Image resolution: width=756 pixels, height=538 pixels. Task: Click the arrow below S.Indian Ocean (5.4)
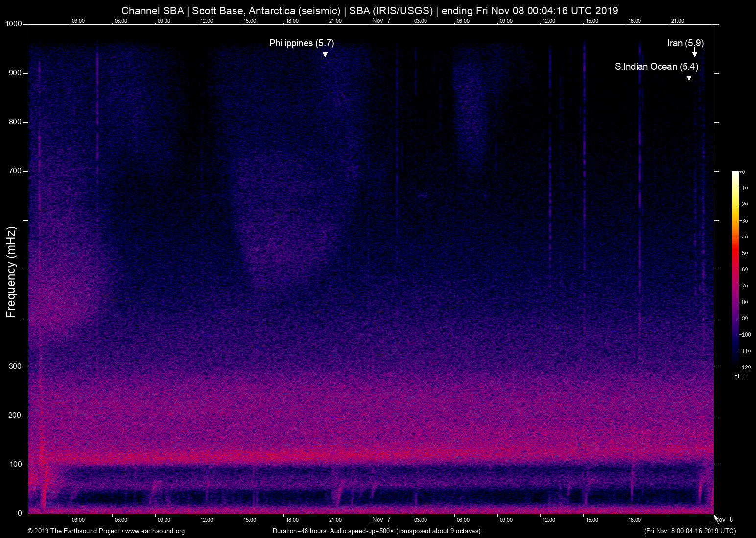coord(689,76)
